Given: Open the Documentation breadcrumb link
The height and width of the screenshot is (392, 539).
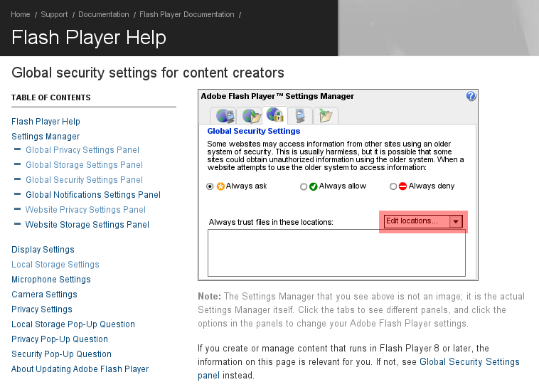Looking at the screenshot, I should point(104,14).
